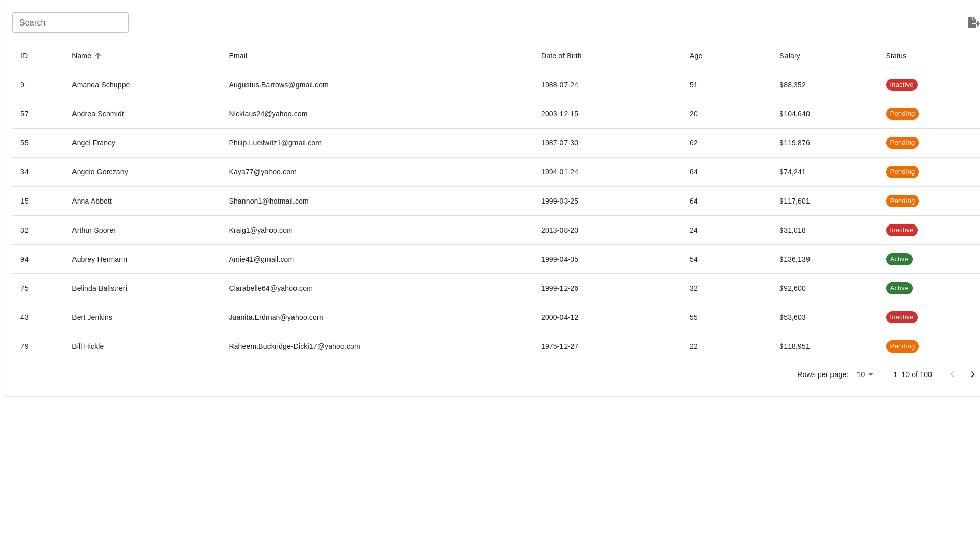Click into the Search field

70,22
